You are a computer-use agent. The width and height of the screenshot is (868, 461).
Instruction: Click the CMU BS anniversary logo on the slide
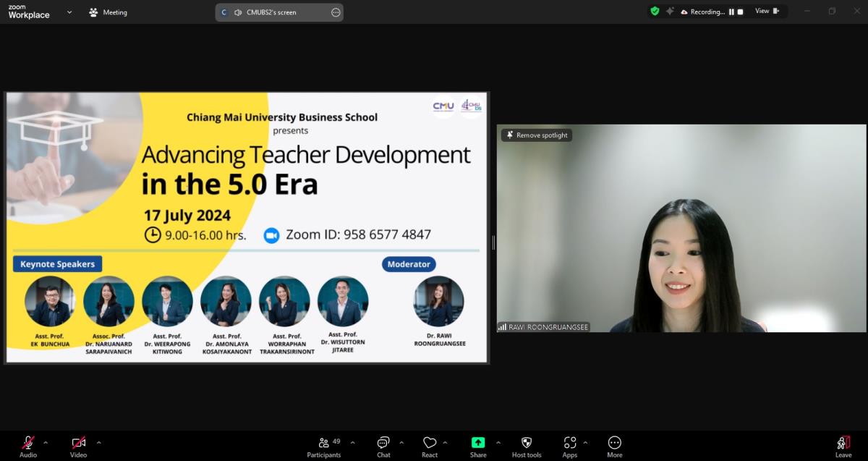click(x=472, y=106)
